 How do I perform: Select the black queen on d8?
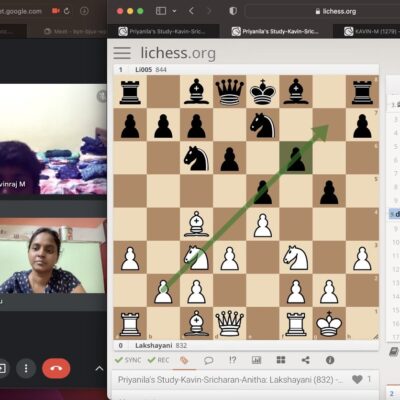(229, 91)
